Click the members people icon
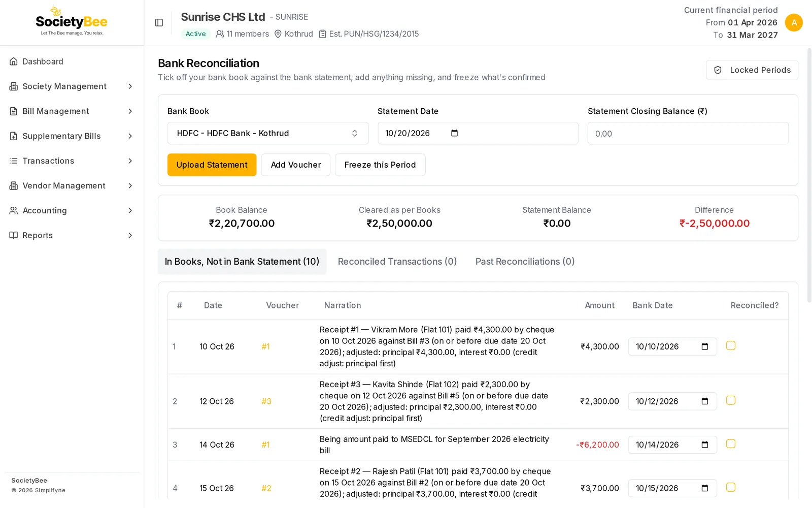The height and width of the screenshot is (508, 812). coord(220,34)
